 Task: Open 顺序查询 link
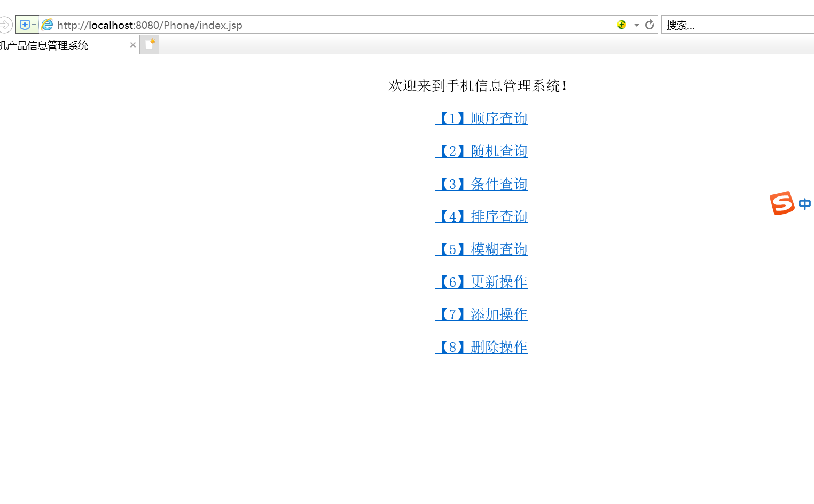[x=481, y=119]
